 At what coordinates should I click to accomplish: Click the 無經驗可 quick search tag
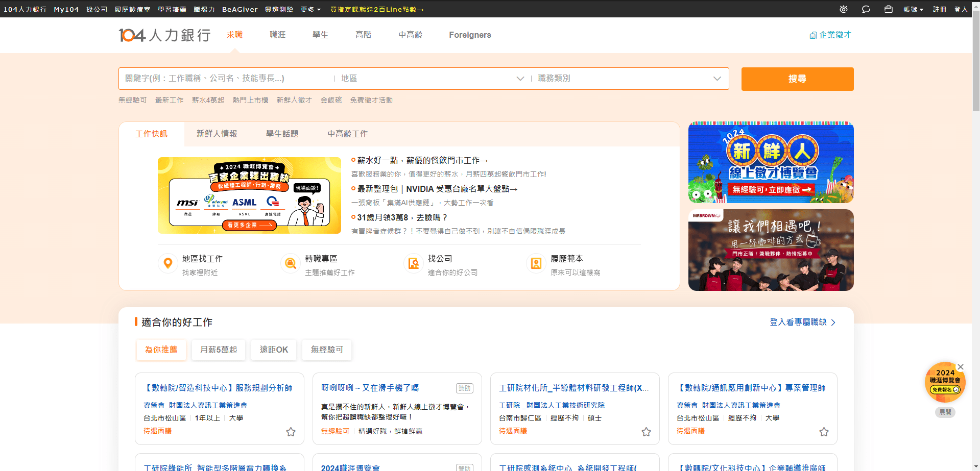(133, 100)
